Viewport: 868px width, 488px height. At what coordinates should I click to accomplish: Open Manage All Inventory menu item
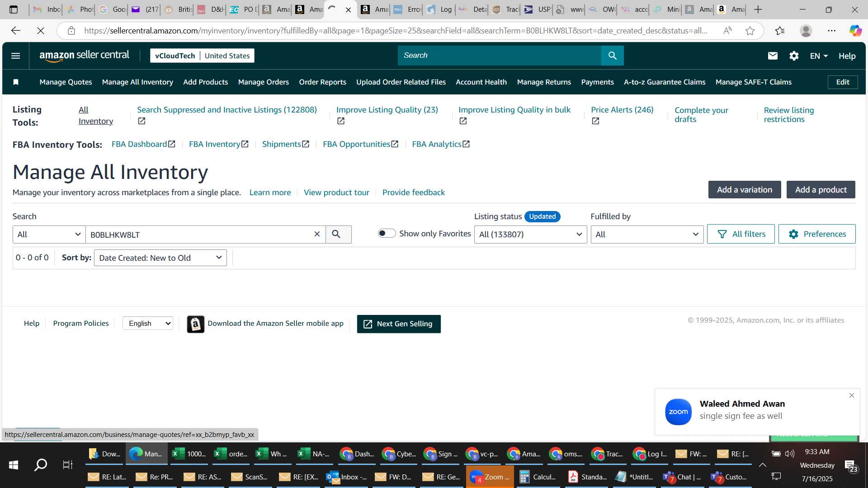point(137,82)
